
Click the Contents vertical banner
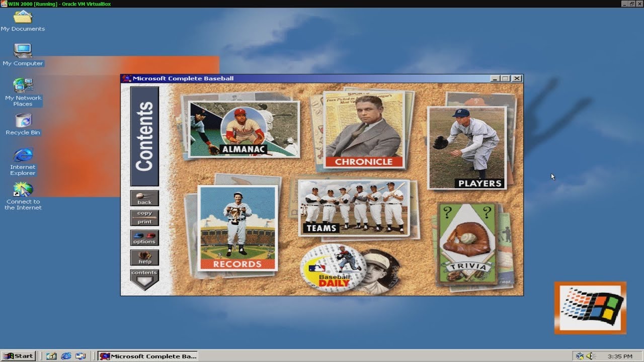coord(144,136)
